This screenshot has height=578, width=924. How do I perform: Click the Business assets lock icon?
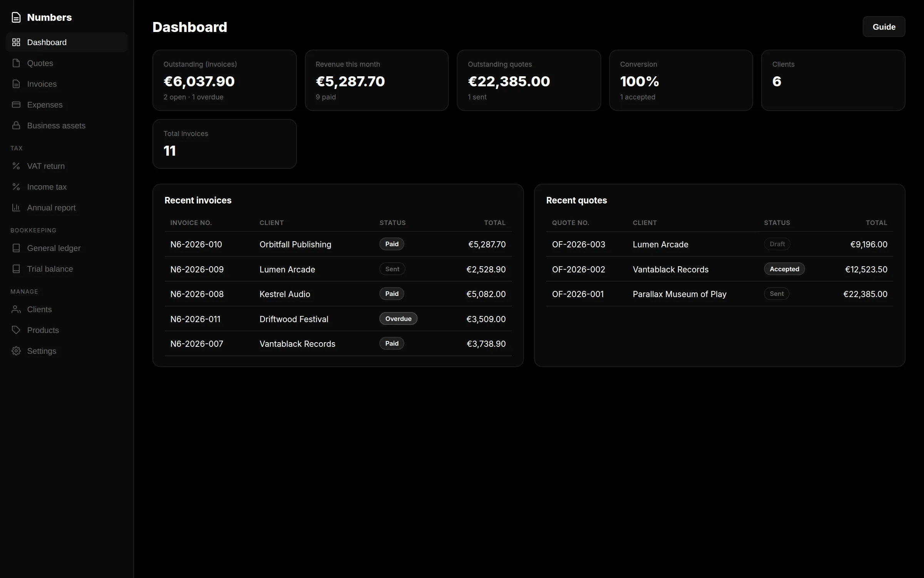(x=16, y=126)
